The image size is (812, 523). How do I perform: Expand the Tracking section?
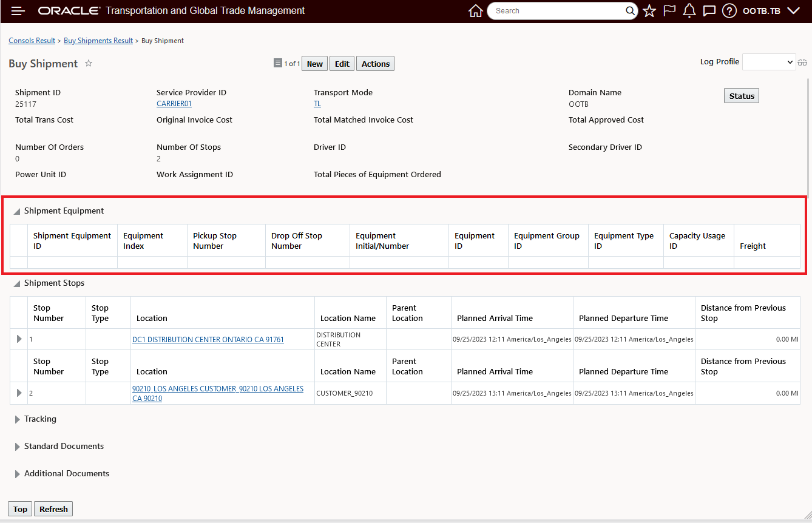(x=17, y=419)
